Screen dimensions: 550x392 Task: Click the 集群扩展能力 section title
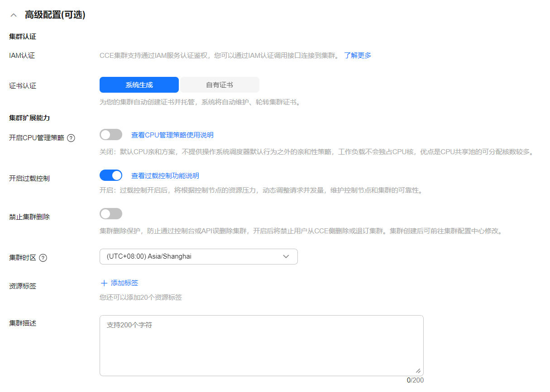pos(29,118)
